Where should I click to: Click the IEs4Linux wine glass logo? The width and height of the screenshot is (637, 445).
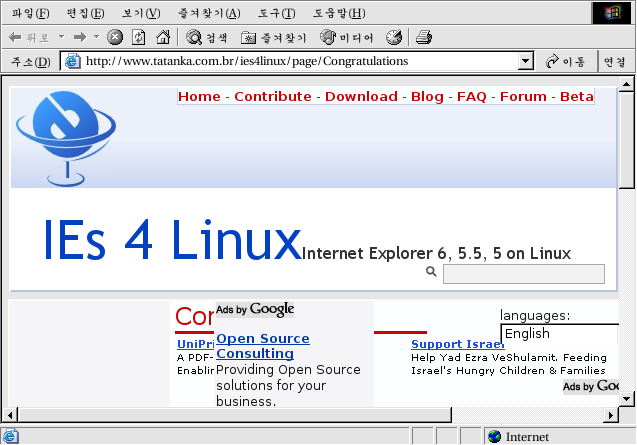pos(66,139)
